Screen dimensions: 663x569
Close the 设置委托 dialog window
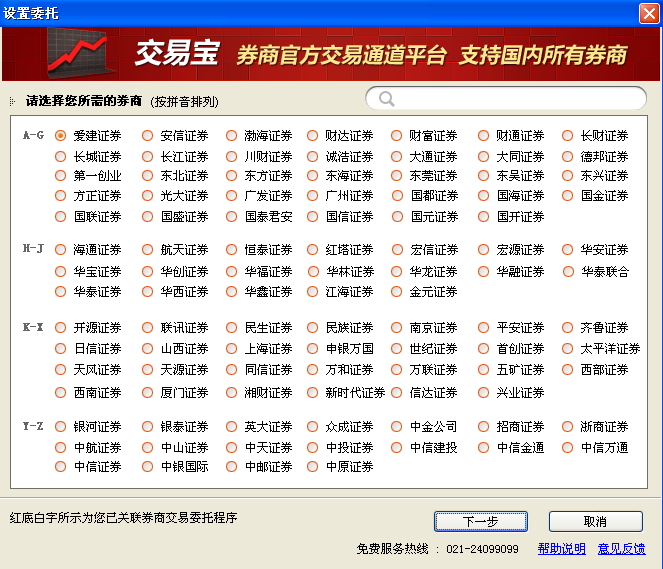648,13
